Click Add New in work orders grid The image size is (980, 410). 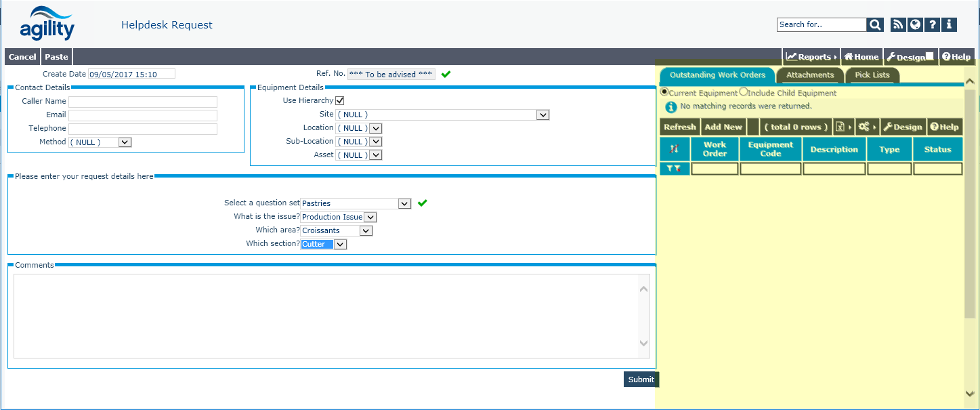tap(723, 127)
